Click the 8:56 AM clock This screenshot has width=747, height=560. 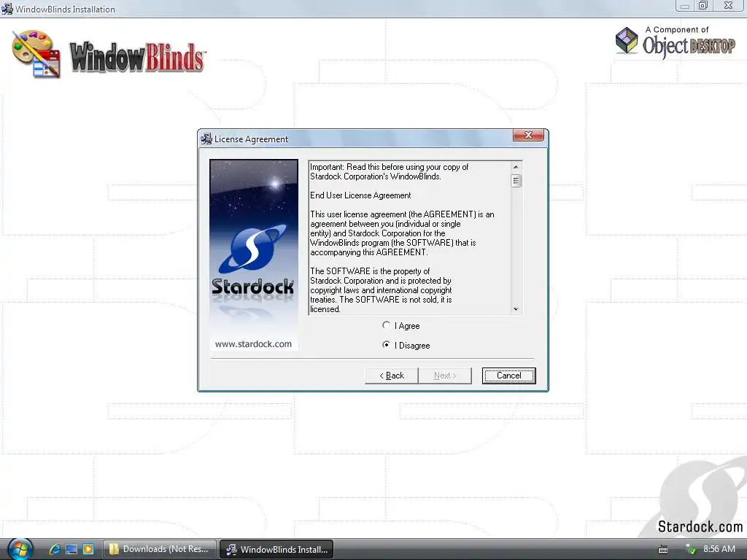click(719, 548)
